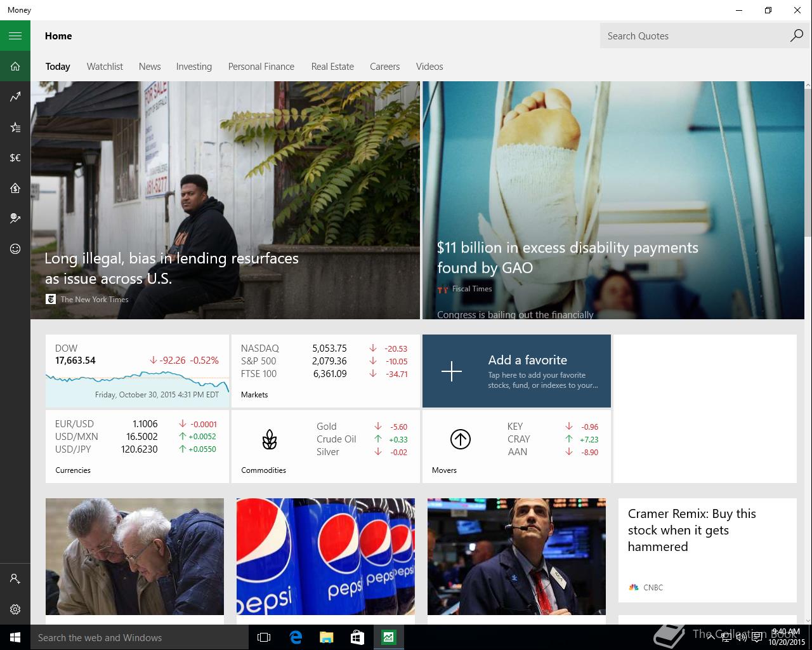The width and height of the screenshot is (812, 650).
Task: Open the Windows Store taskbar icon
Action: click(357, 637)
